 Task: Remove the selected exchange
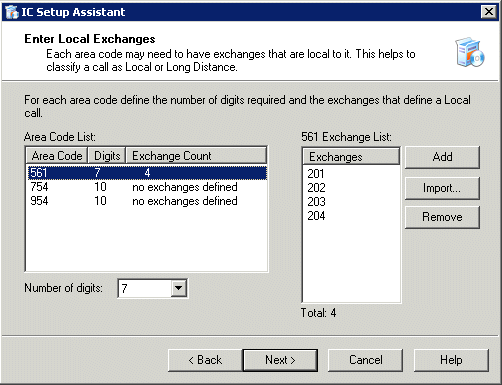[x=442, y=217]
